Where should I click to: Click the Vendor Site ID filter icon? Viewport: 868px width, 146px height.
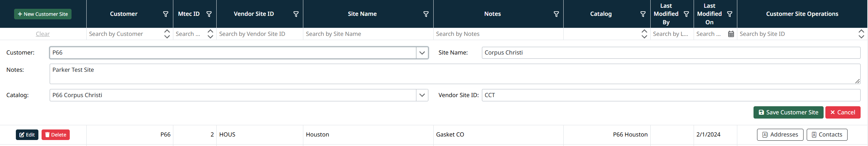(296, 14)
